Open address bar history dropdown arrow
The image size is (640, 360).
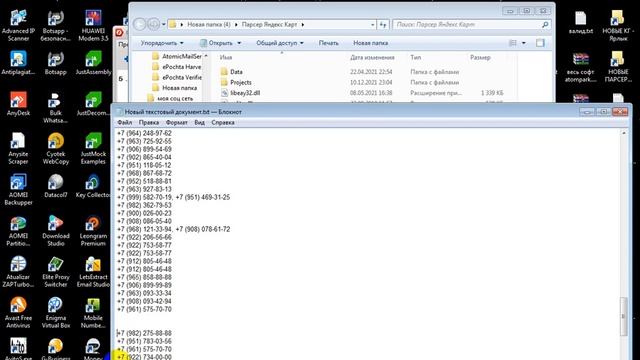pos(373,25)
